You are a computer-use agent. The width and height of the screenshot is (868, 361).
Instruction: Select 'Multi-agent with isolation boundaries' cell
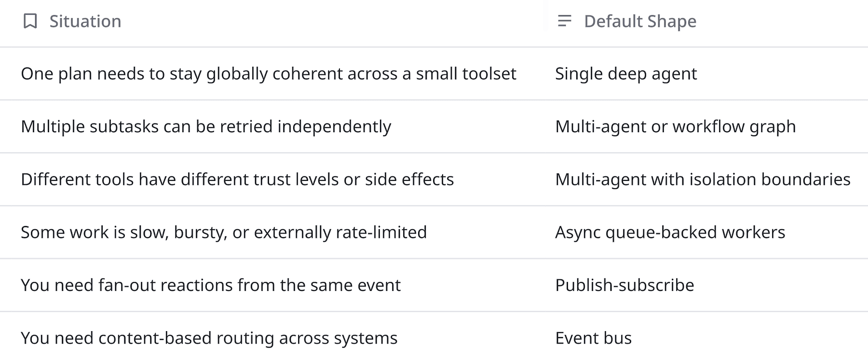tap(703, 180)
